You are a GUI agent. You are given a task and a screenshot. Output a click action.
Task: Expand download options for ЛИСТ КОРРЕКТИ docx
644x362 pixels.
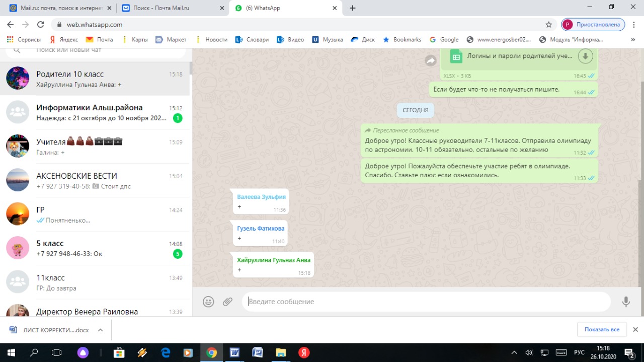(100, 330)
